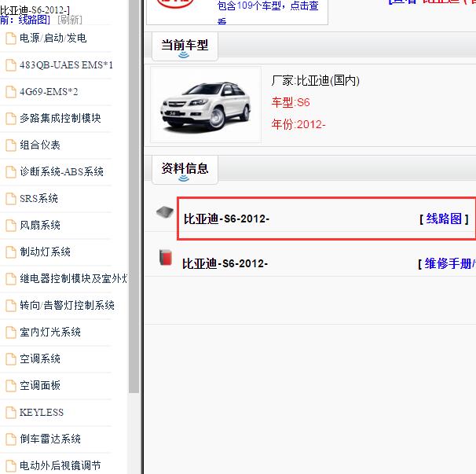Click the page icon beside 空调面板

pos(11,386)
